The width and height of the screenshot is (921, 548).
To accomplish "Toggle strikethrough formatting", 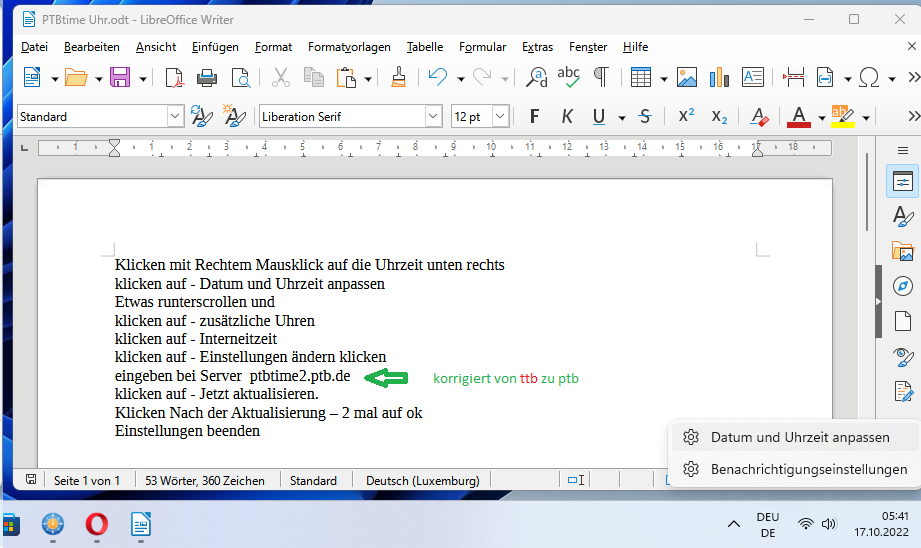I will point(645,116).
